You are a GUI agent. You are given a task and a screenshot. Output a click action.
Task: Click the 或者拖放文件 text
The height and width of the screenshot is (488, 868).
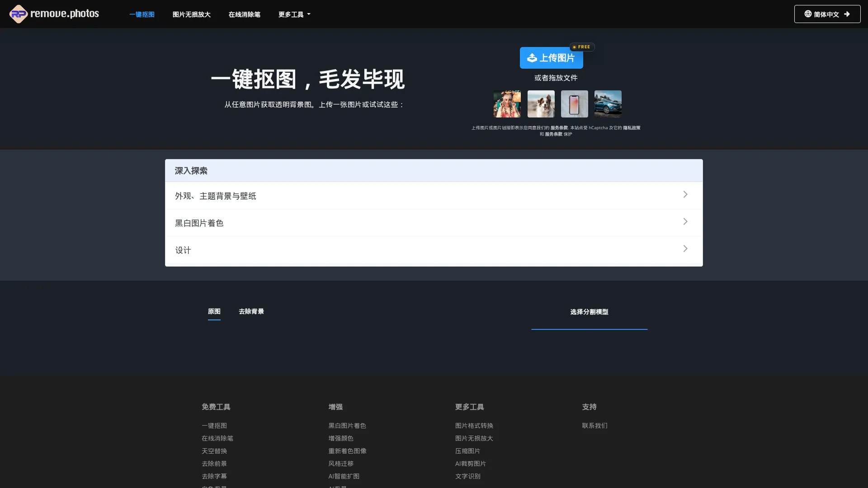coord(556,78)
